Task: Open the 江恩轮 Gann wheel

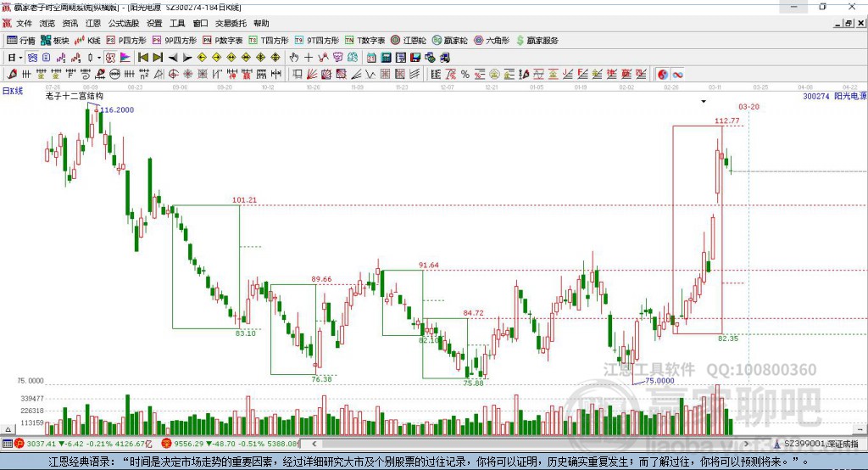Action: pos(409,41)
